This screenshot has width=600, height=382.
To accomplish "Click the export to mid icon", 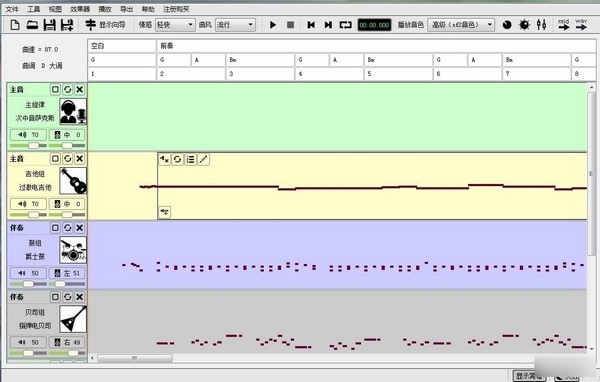I will 564,24.
